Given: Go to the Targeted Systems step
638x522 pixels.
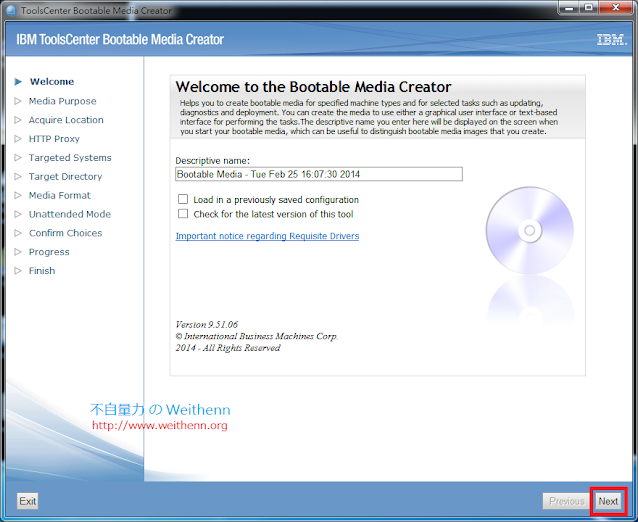Looking at the screenshot, I should tap(70, 157).
